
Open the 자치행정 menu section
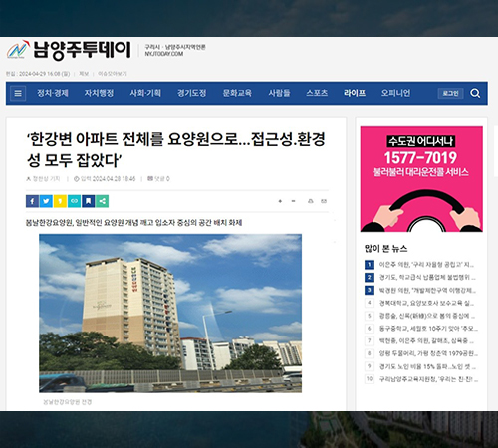tap(99, 93)
